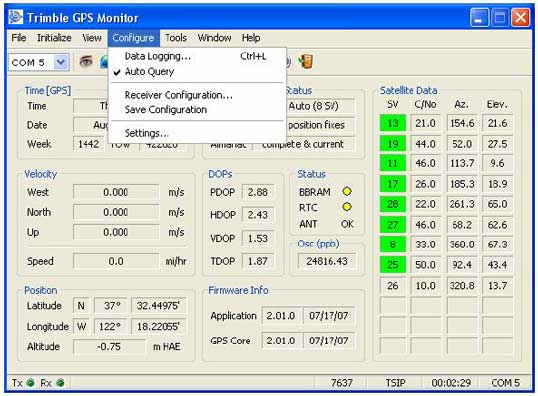This screenshot has width=538, height=396.
Task: Click SV 8 in satellite data
Action: [x=393, y=244]
